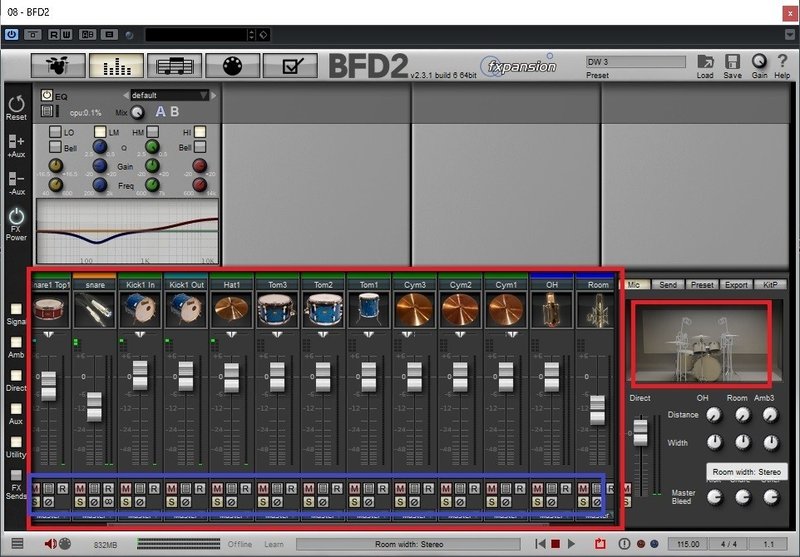
Task: Click the -Aux remove channel icon
Action: click(x=16, y=179)
